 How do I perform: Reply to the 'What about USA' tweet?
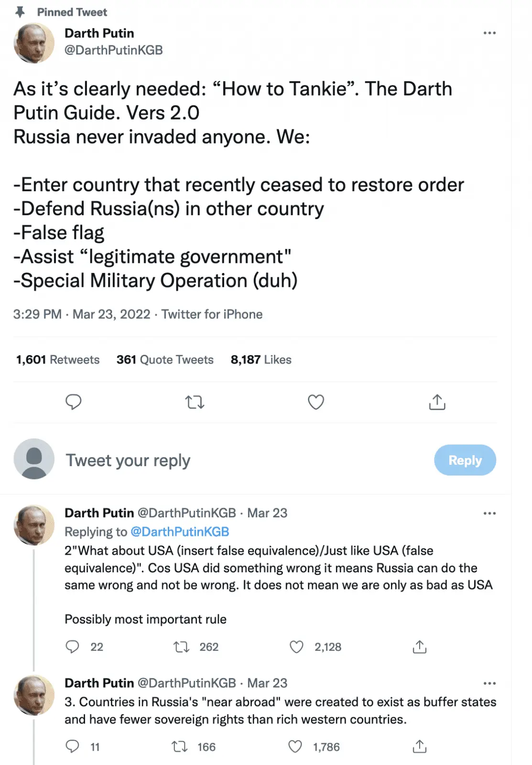[72, 647]
